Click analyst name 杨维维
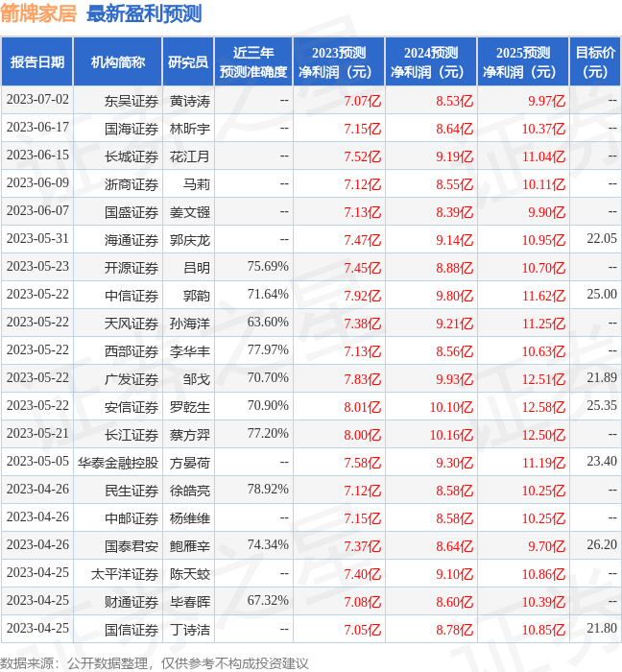The height and width of the screenshot is (672, 622). (190, 519)
